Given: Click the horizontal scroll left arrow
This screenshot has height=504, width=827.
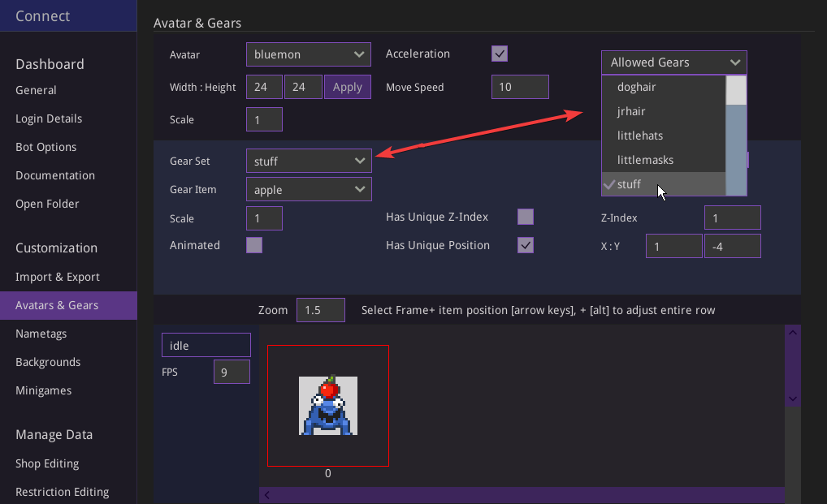Looking at the screenshot, I should [267, 495].
